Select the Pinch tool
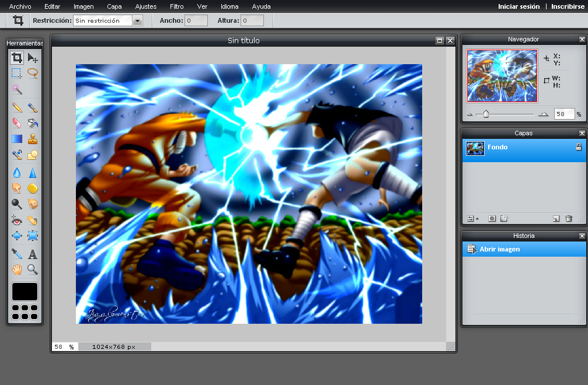 [33, 236]
